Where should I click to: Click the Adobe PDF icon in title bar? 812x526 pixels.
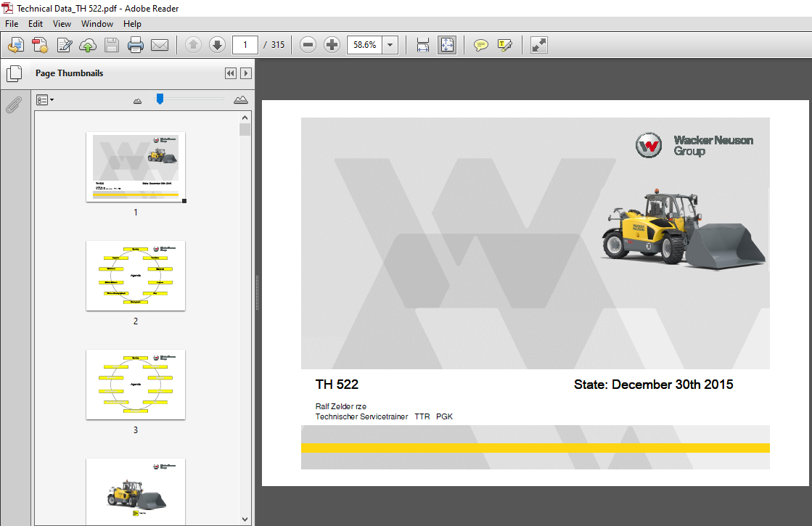coord(7,8)
